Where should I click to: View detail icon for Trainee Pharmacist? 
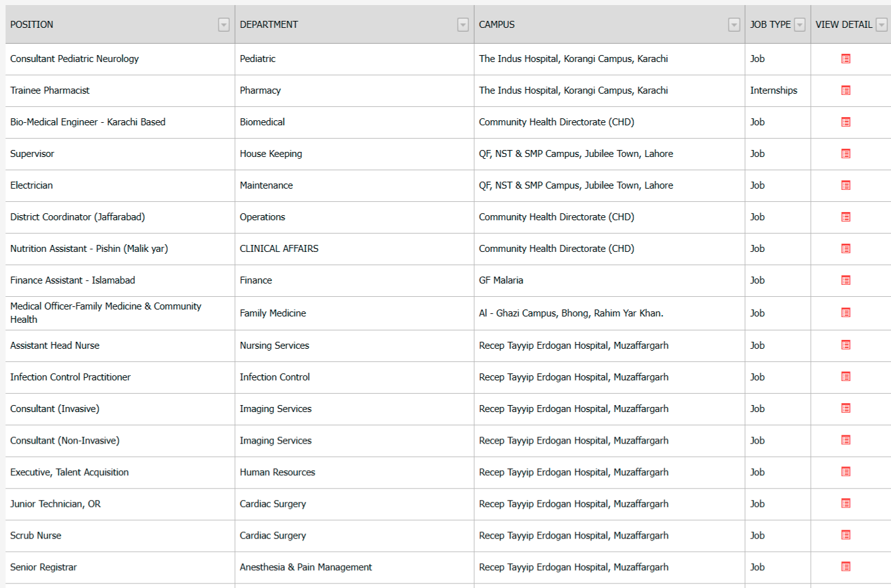click(x=845, y=91)
